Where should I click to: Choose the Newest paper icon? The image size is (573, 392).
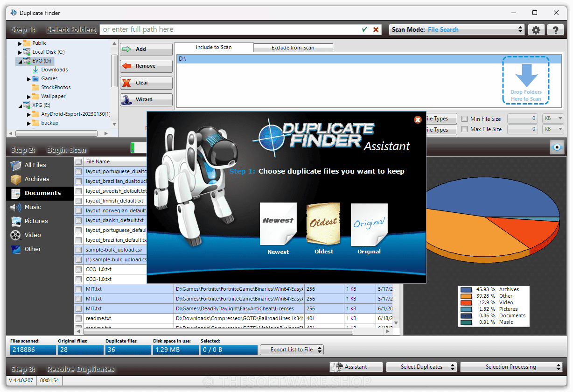tap(278, 224)
